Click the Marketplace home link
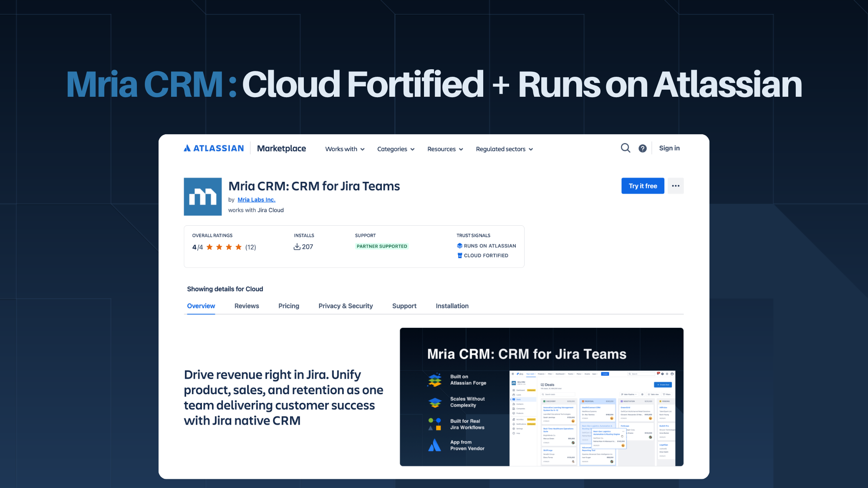868x488 pixels. [x=281, y=148]
